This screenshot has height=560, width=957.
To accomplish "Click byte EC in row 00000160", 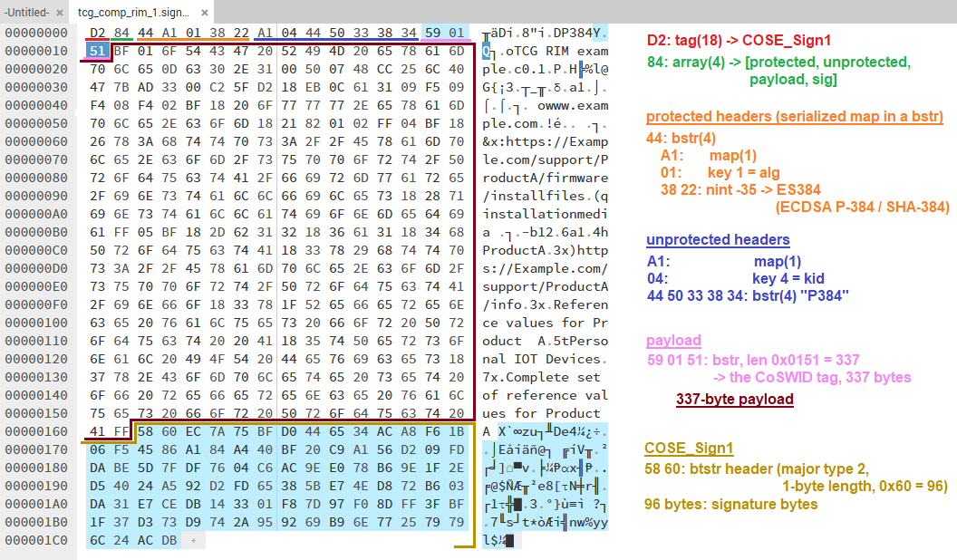I will point(193,432).
